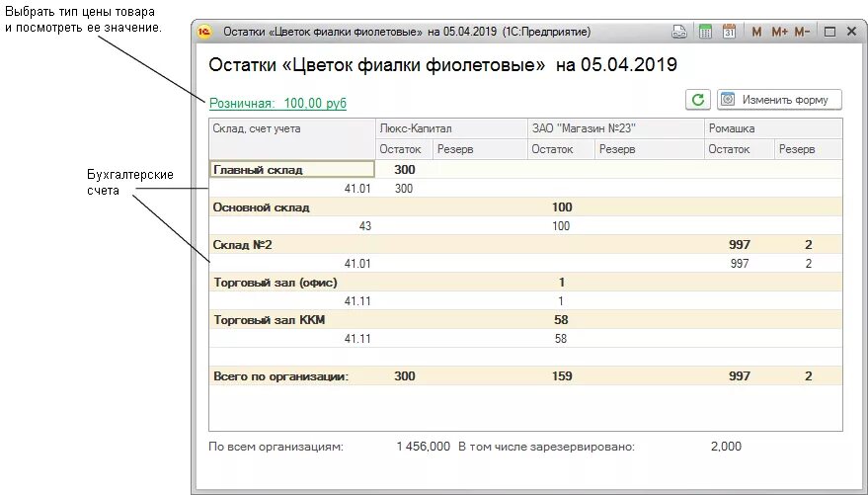Viewport: 868px width, 495px height.
Task: Click value 100 in account 43 row
Action: click(x=561, y=226)
